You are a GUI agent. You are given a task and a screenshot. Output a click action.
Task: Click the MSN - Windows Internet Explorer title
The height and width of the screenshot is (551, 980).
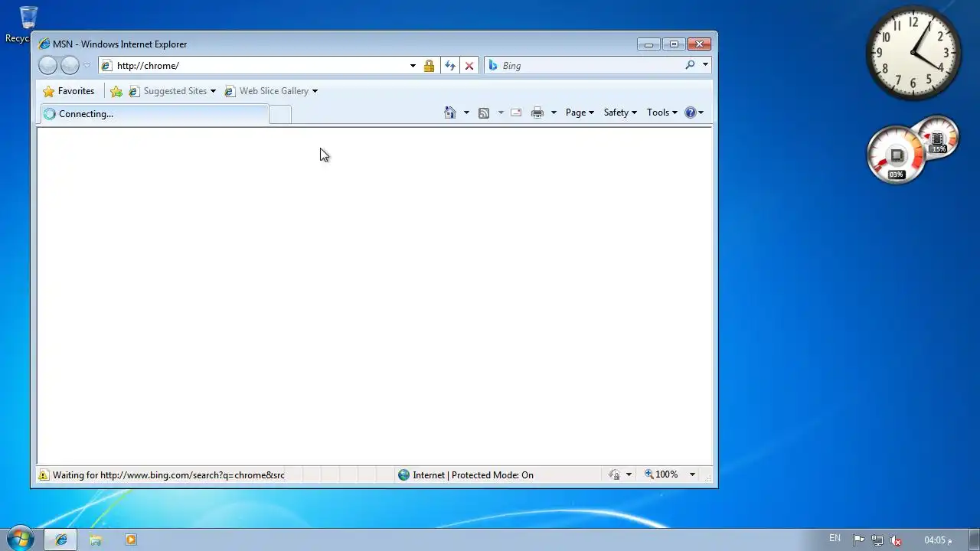tap(119, 44)
